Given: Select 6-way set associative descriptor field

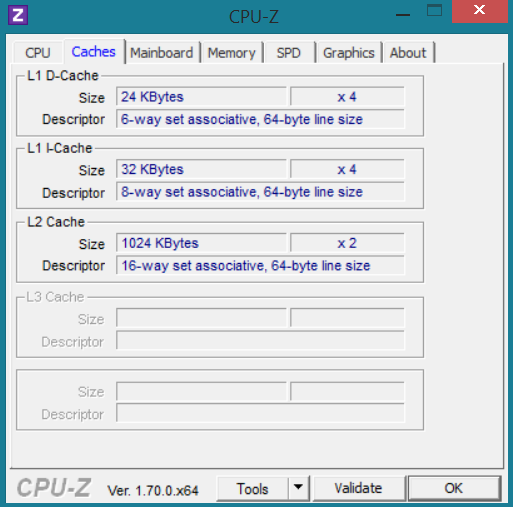Looking at the screenshot, I should tap(260, 119).
